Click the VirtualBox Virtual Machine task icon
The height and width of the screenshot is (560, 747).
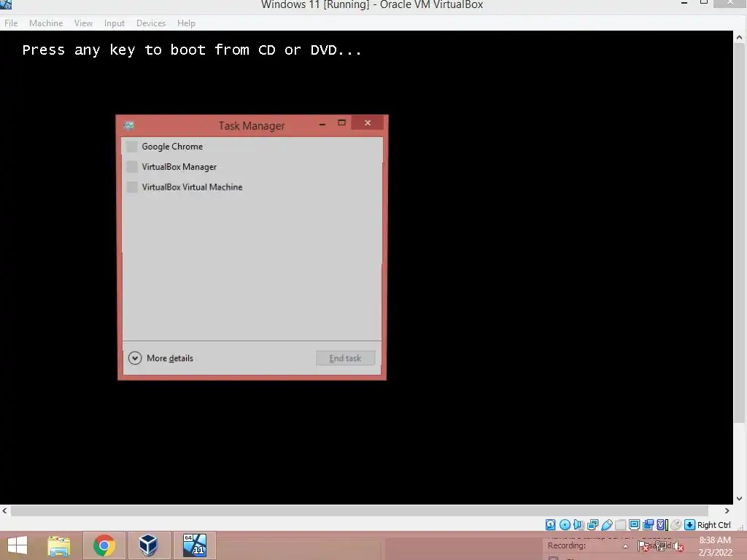coord(132,187)
